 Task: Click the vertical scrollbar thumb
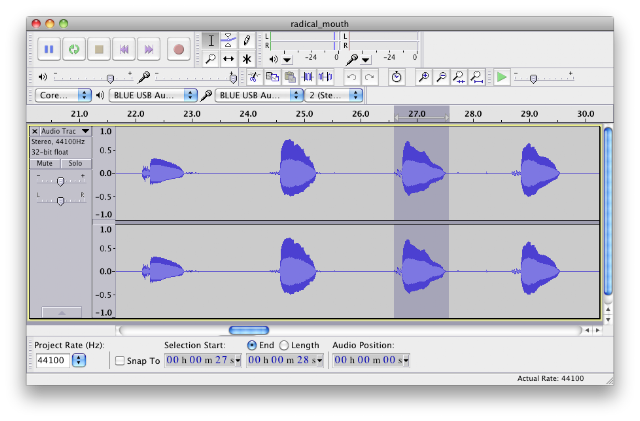tap(608, 210)
